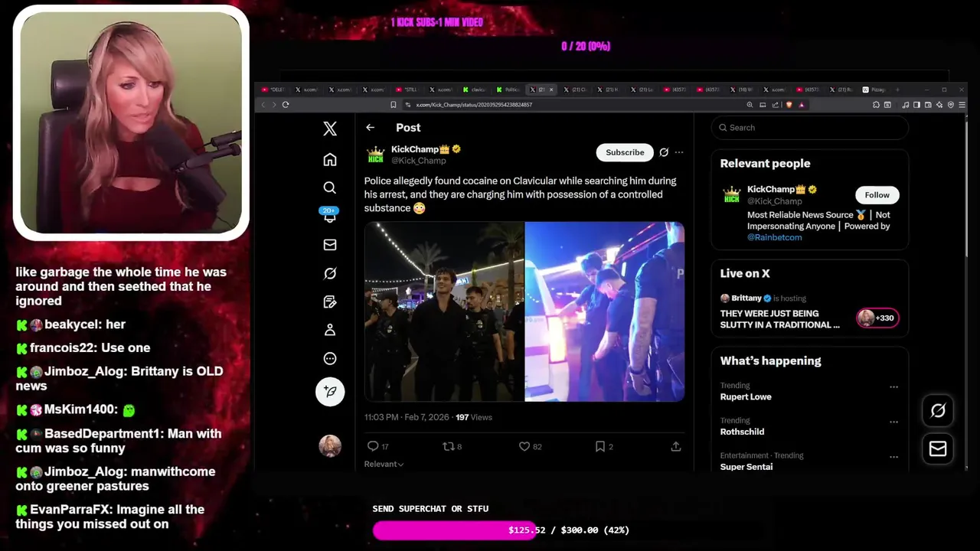Switch to the (16) W X tab
This screenshot has width=980, height=551.
pos(743,90)
